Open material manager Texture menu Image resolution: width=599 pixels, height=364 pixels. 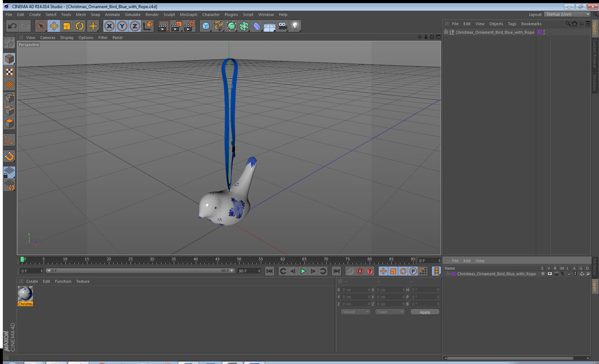[83, 281]
